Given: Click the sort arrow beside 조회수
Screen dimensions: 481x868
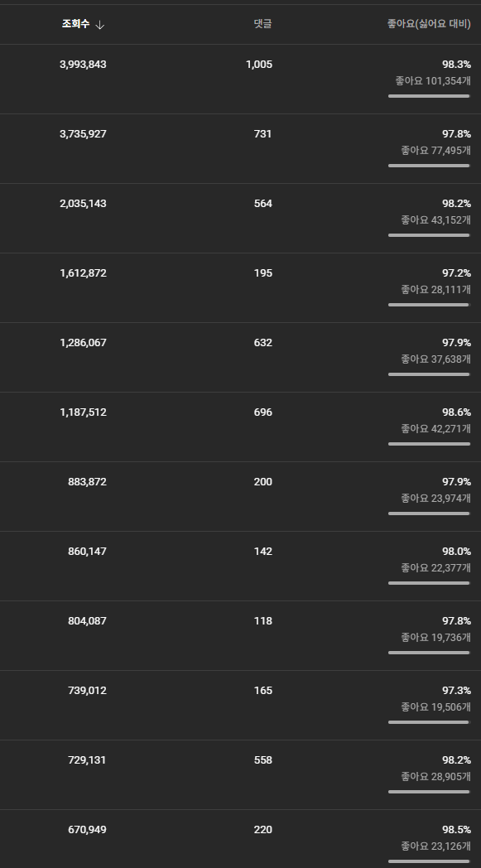Looking at the screenshot, I should click(x=99, y=24).
